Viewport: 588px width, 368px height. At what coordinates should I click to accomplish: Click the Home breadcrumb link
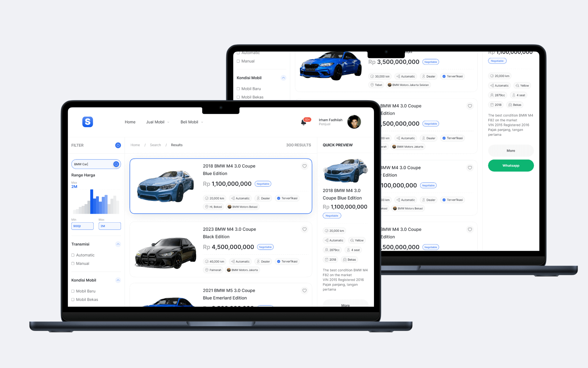135,145
